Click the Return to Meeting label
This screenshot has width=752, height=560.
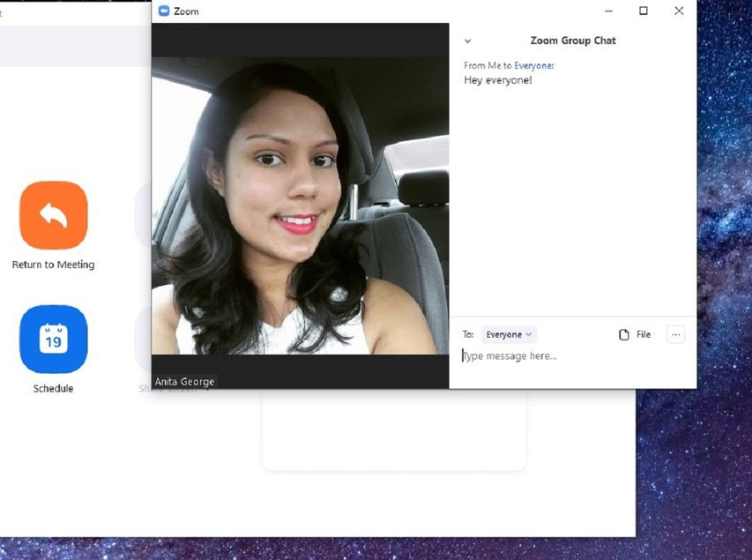[x=53, y=265]
